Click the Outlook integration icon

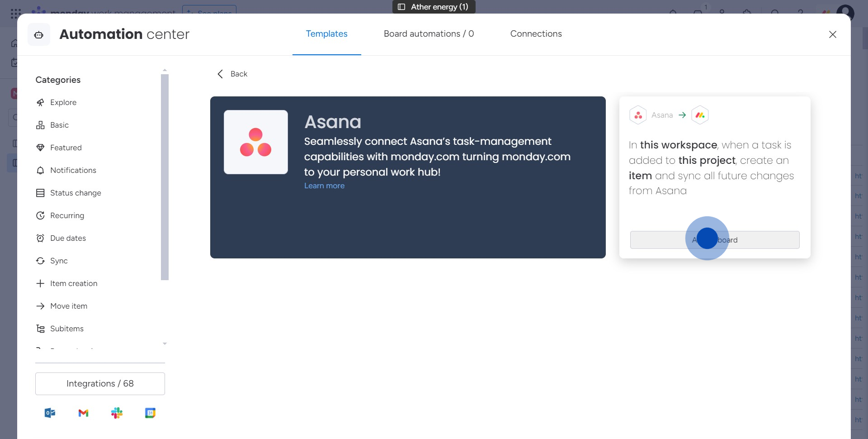click(50, 413)
